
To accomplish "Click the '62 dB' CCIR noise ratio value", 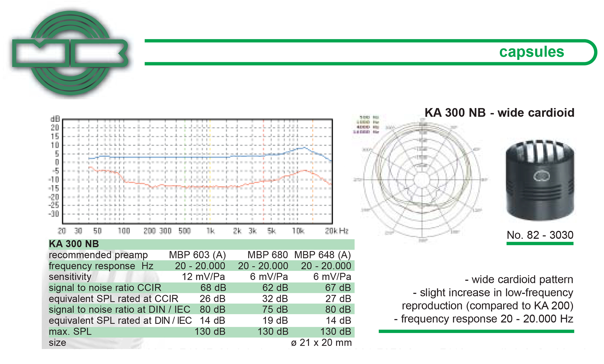I will (x=275, y=288).
